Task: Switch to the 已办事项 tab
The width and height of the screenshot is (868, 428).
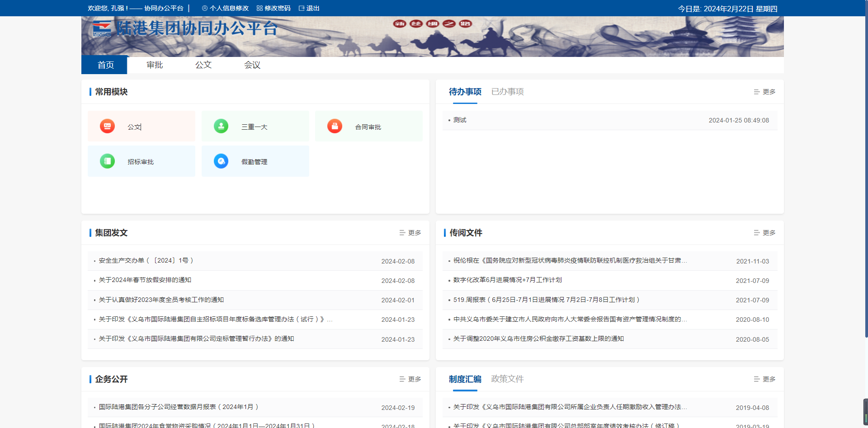Action: 507,92
